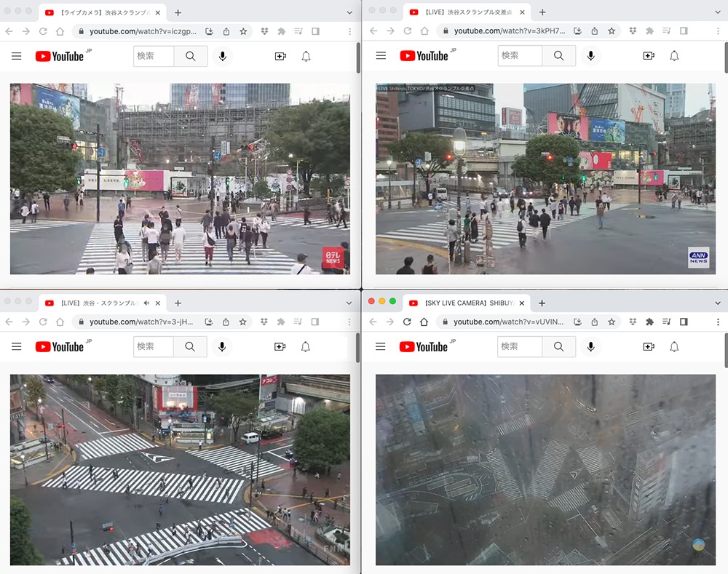Click the voice search microphone icon
The image size is (728, 574).
point(222,56)
